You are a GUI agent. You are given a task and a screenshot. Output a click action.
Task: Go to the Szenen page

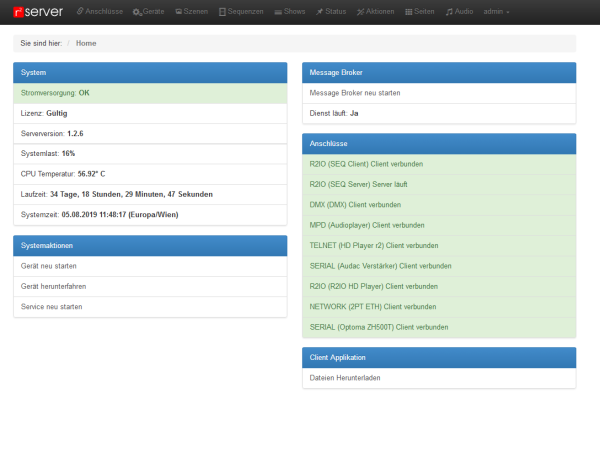191,11
